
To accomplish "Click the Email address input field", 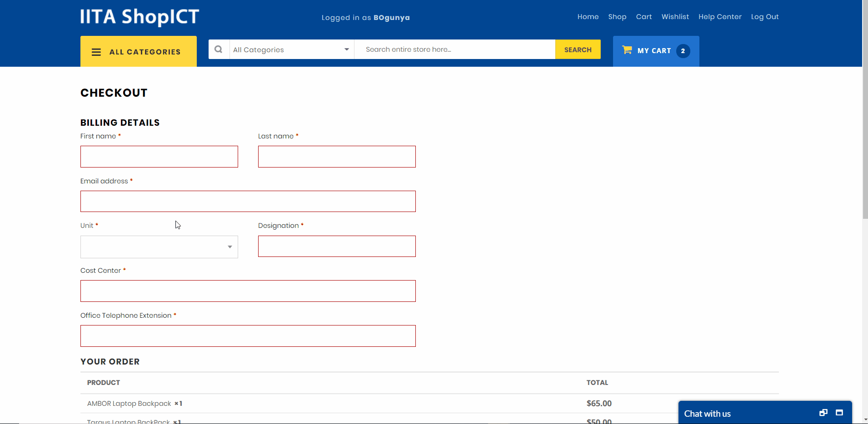I will (248, 201).
